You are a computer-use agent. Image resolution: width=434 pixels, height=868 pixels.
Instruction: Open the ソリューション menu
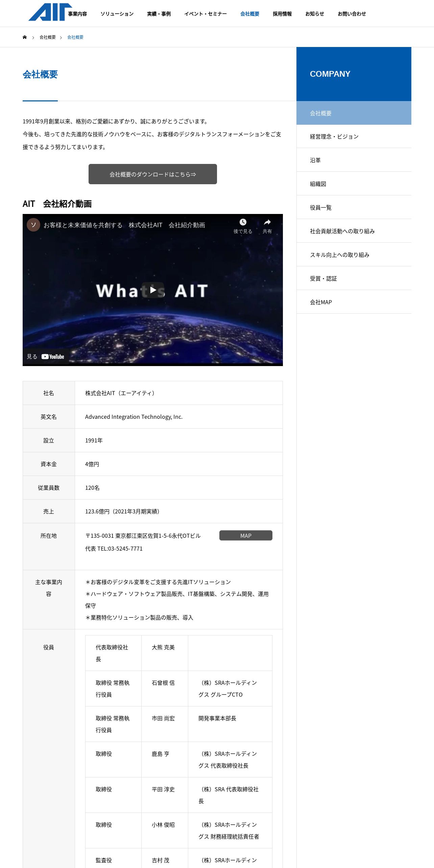point(117,14)
